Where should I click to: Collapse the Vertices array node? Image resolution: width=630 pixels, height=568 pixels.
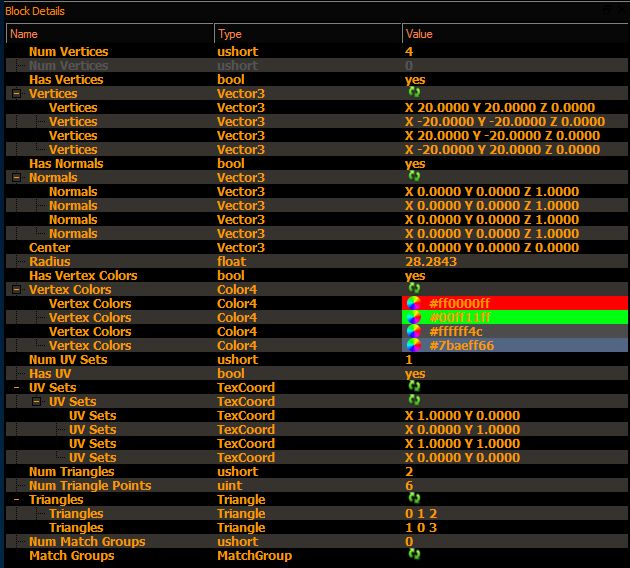[x=16, y=94]
